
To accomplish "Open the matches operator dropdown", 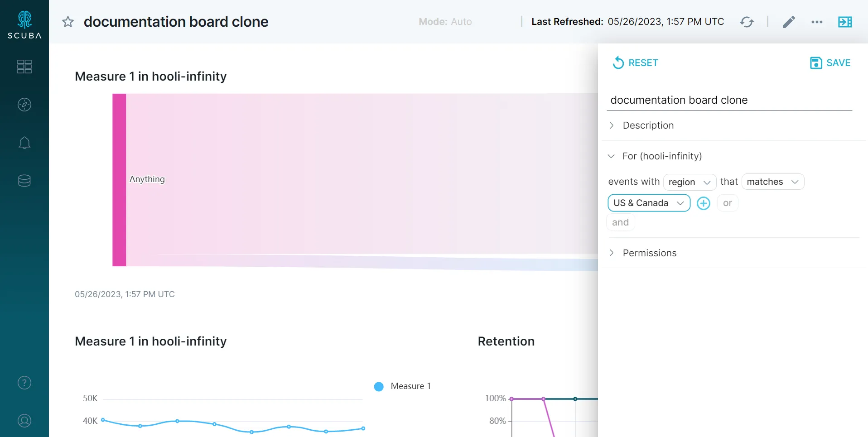I will pyautogui.click(x=772, y=182).
